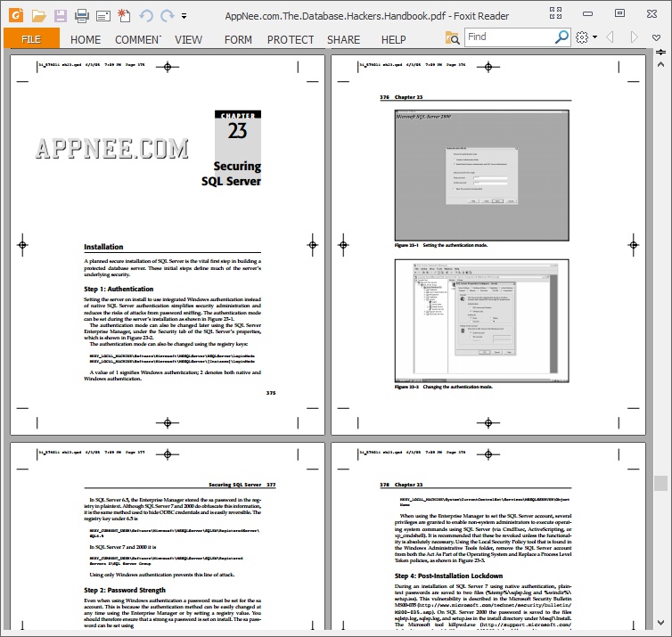Toggle the ribbon fullscreen mode icon

click(x=556, y=13)
